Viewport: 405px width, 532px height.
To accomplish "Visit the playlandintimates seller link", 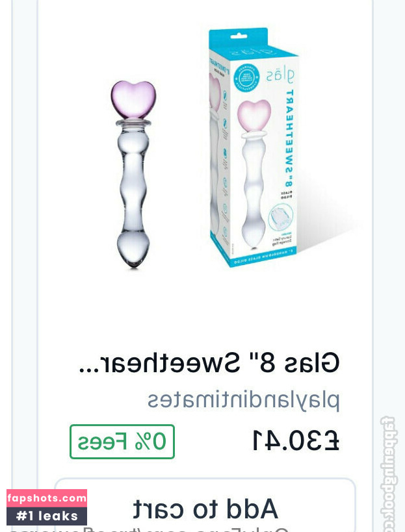I will click(x=243, y=400).
